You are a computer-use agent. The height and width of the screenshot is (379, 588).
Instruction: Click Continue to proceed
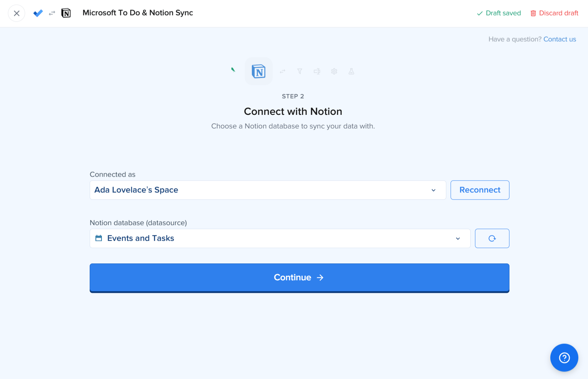[x=300, y=278]
